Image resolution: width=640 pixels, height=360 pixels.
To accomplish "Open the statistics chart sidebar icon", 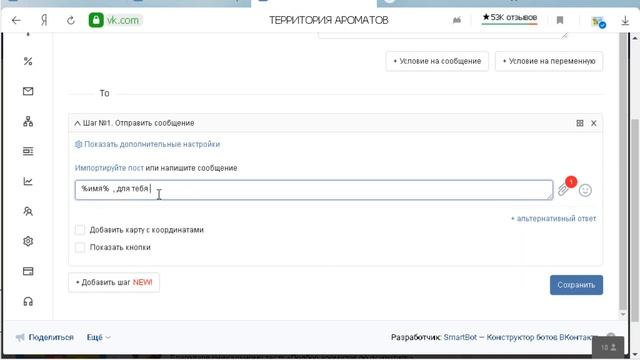I will [28, 181].
